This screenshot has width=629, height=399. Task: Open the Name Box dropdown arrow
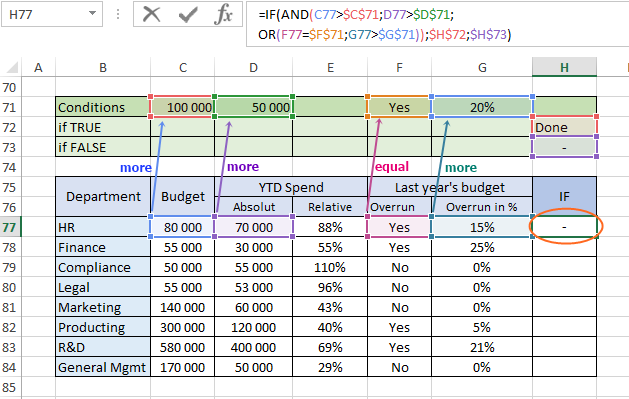[x=93, y=14]
